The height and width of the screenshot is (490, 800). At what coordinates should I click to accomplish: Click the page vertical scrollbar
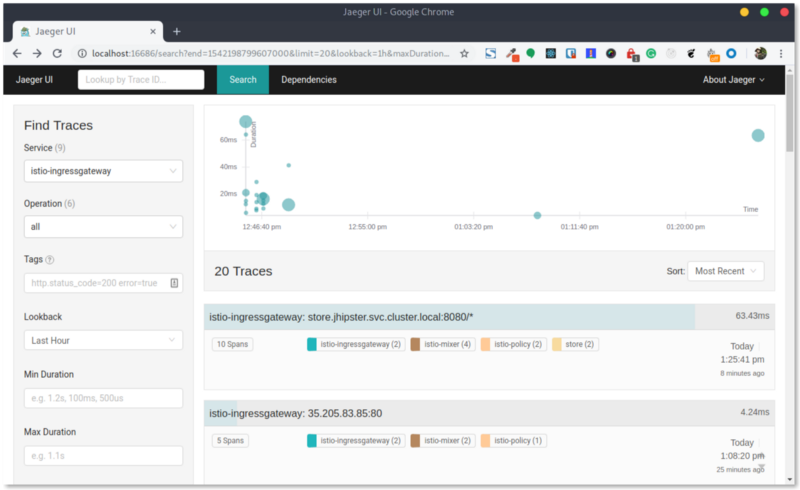[790, 112]
